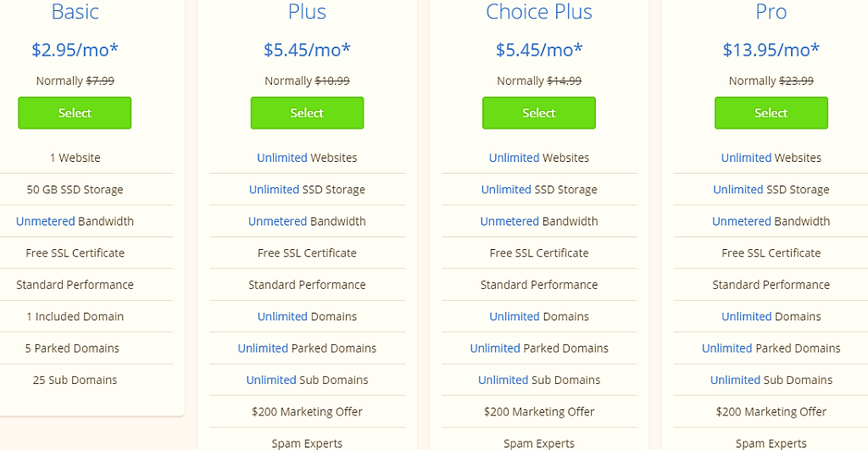This screenshot has width=868, height=450.
Task: Click Unmetered Bandwidth link in Basic plan
Action: 75,221
